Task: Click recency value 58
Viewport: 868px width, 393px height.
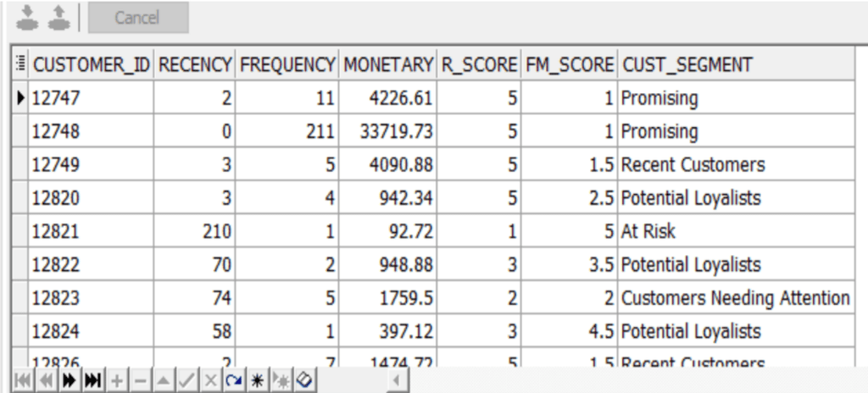Action: 194,331
